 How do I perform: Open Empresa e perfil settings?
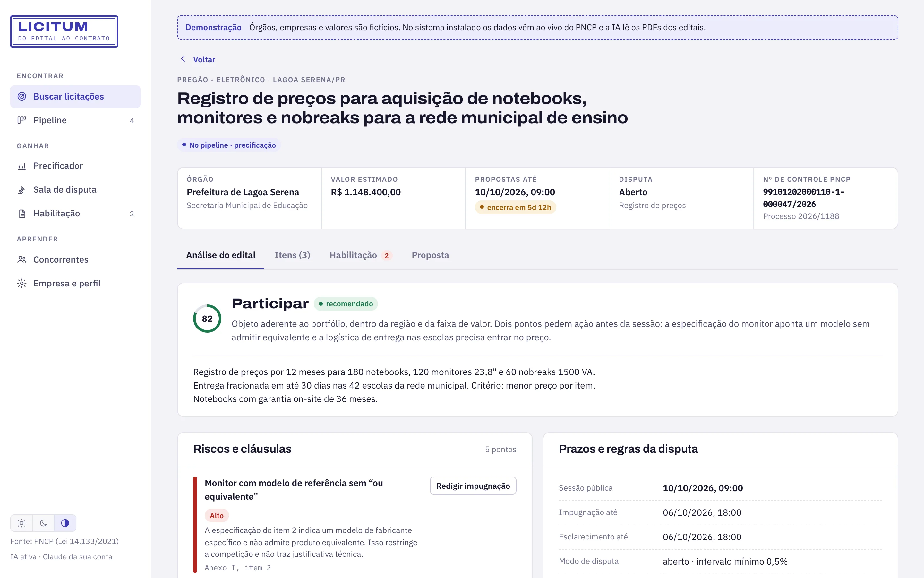75,283
